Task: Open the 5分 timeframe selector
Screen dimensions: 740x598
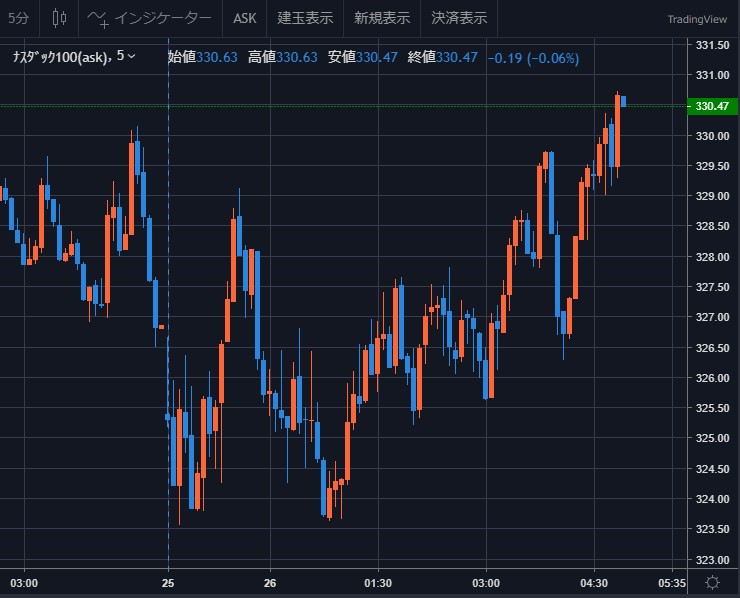Action: click(19, 18)
